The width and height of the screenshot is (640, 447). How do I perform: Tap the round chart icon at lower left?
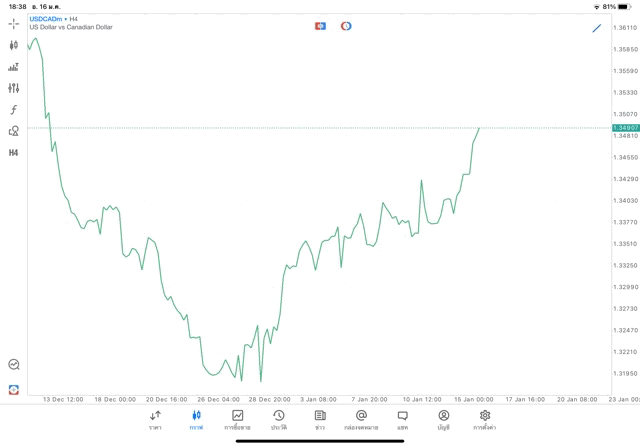[x=14, y=365]
